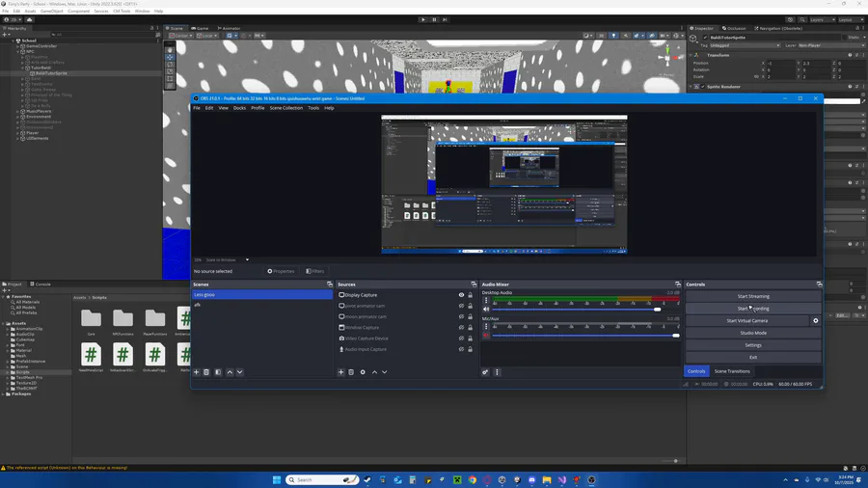Show the pivot animator cam source
This screenshot has height=488, width=868.
tap(461, 306)
